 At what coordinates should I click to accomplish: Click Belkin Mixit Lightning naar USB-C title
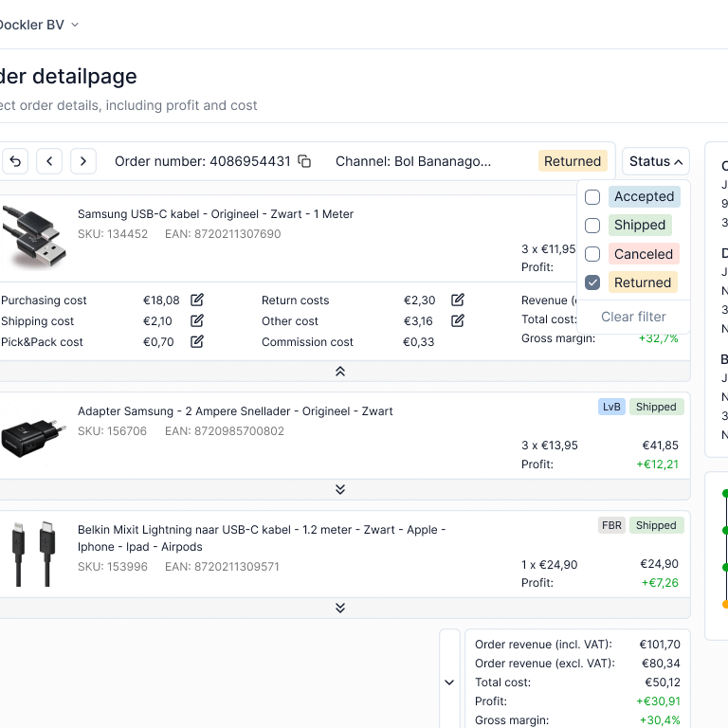pyautogui.click(x=262, y=538)
